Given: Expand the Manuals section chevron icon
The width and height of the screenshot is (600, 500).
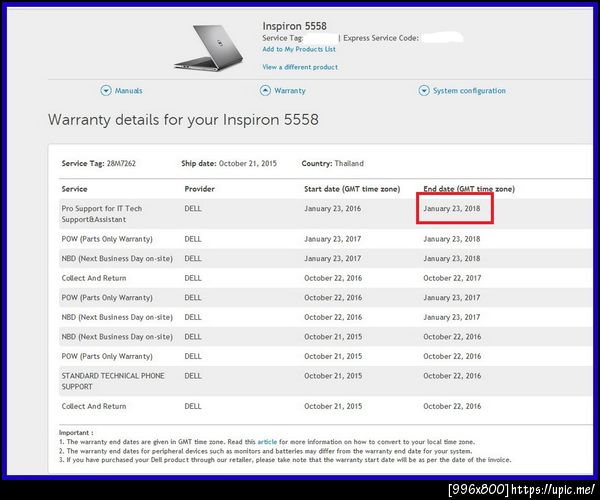Looking at the screenshot, I should tap(106, 91).
